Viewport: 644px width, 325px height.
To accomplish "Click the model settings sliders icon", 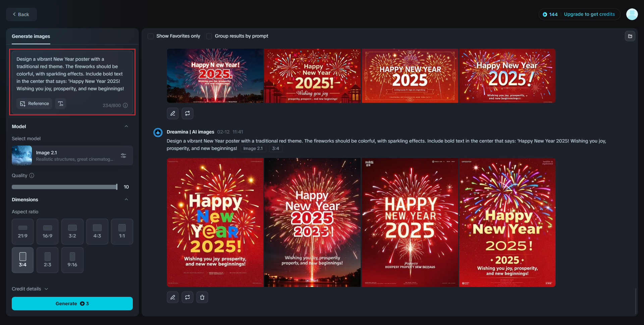I will (123, 156).
